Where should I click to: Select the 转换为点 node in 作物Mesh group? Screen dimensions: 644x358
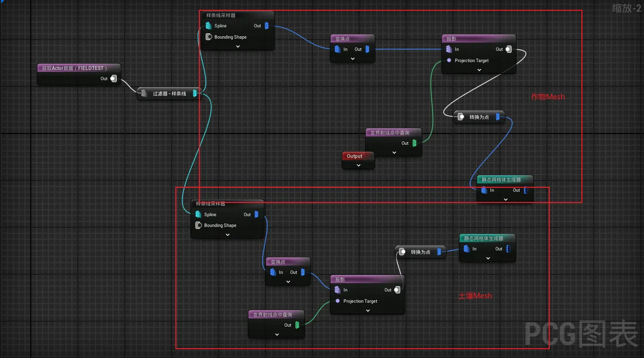coord(479,117)
